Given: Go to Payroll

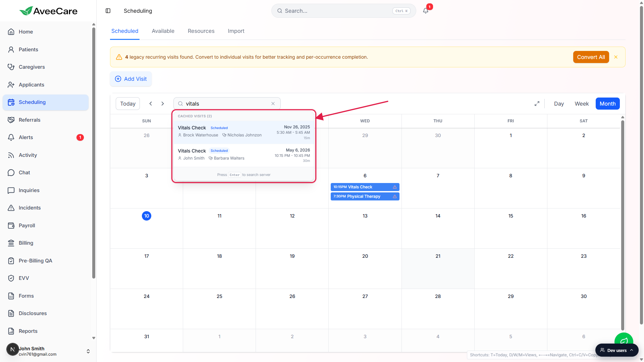Looking at the screenshot, I should [x=46, y=226].
